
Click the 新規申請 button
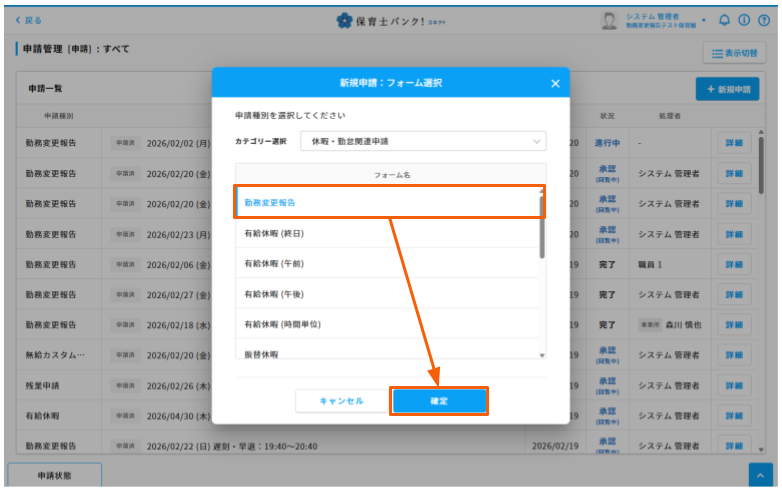(727, 89)
